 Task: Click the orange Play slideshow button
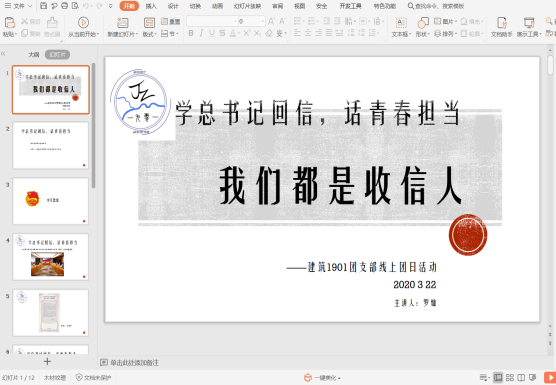pos(550,378)
